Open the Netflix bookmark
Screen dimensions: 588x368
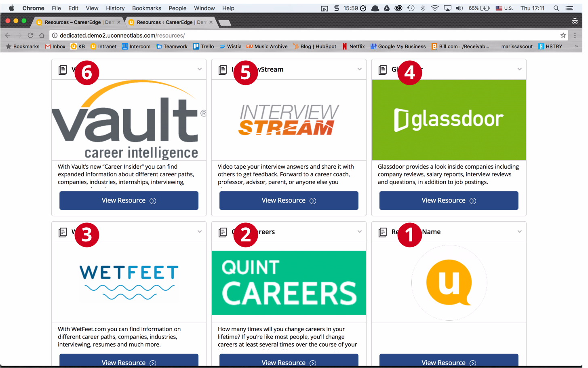pyautogui.click(x=353, y=47)
